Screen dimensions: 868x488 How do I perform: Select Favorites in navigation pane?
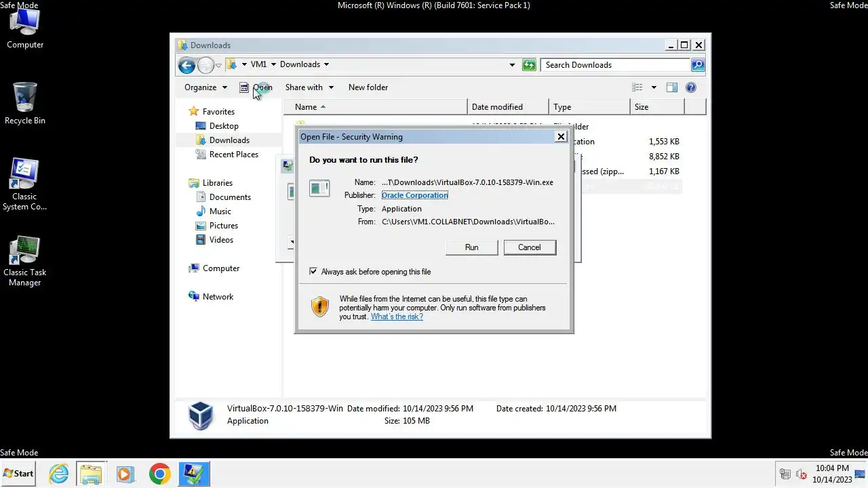pos(218,112)
